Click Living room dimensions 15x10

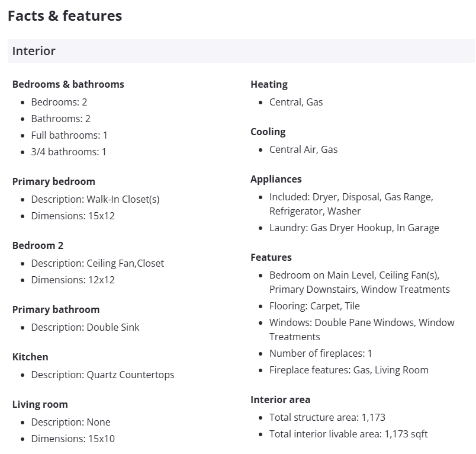pyautogui.click(x=73, y=439)
